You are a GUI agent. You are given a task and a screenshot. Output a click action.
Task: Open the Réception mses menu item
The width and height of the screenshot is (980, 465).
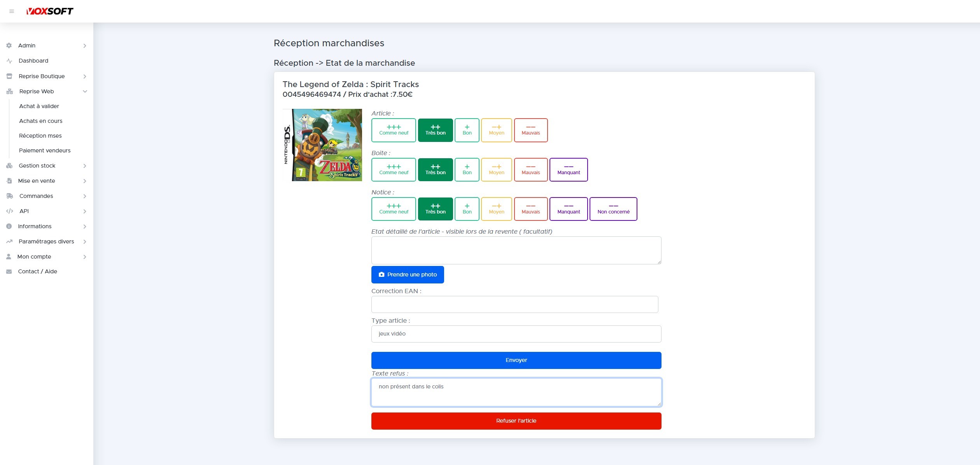point(40,136)
